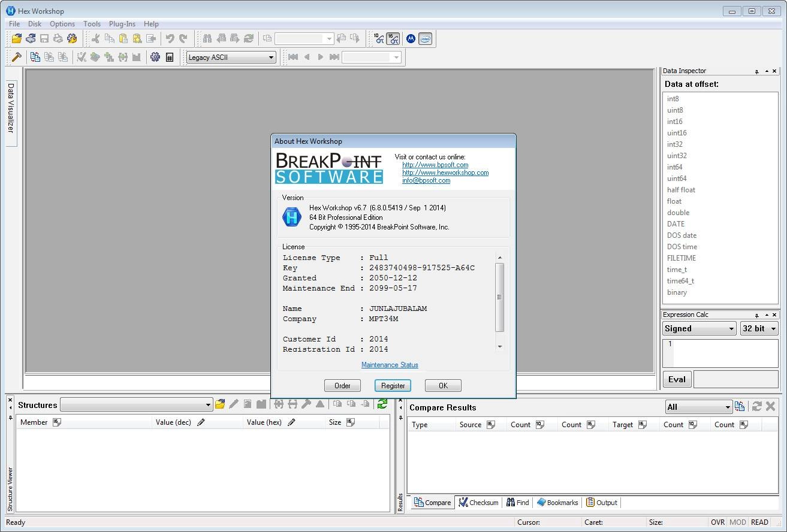Click the Redo arrow icon
Image resolution: width=787 pixels, height=532 pixels.
[183, 38]
